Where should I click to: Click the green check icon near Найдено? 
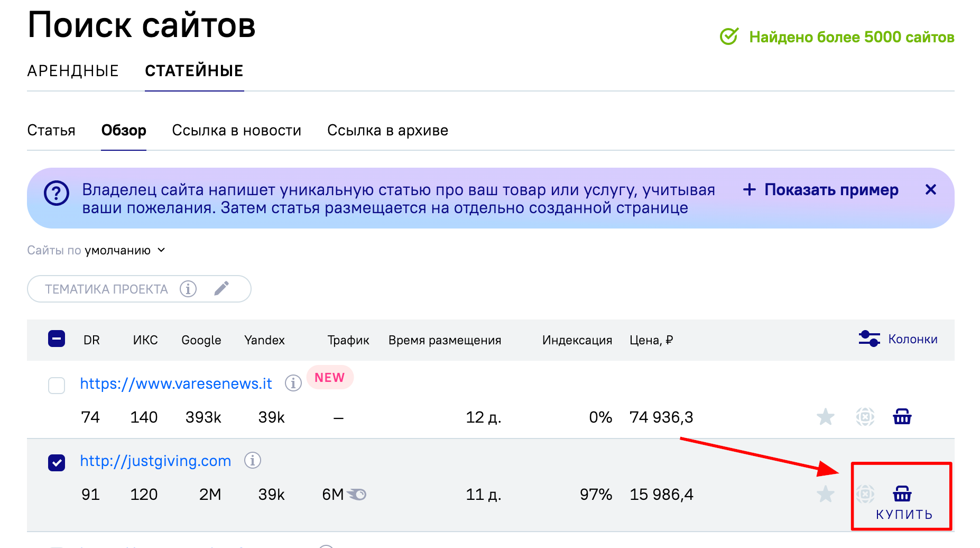pyautogui.click(x=729, y=36)
